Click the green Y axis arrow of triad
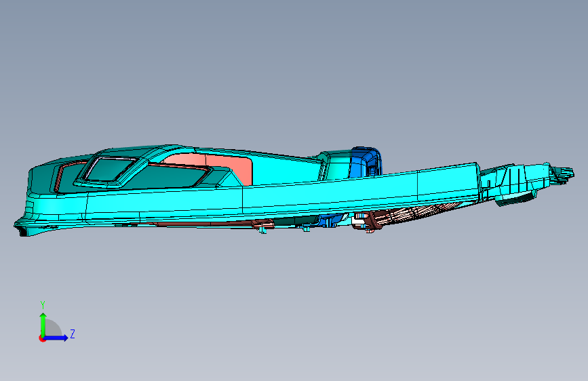Screen dimensions: 588x381 point(43,324)
